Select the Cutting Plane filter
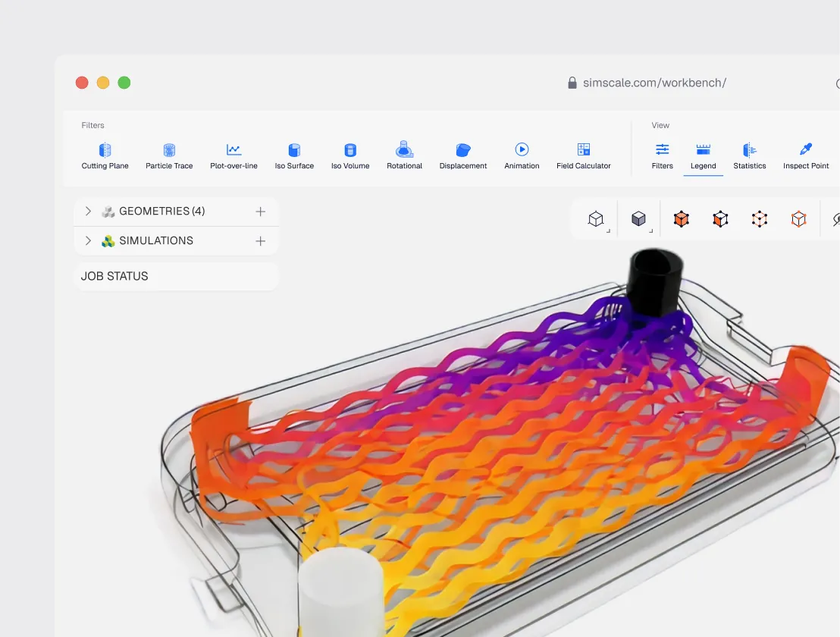The image size is (840, 637). [x=105, y=156]
